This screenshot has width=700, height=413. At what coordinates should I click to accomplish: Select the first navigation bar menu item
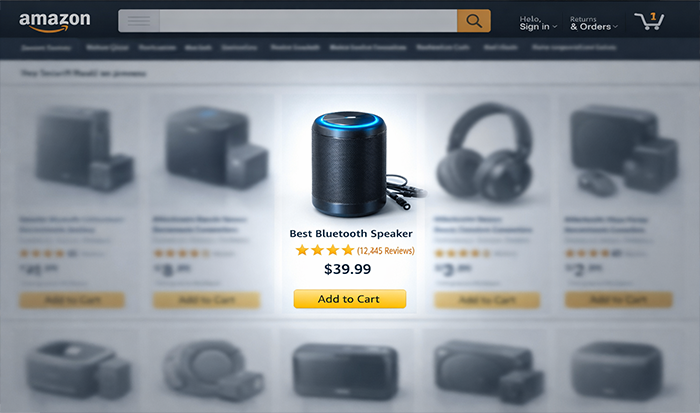(46, 48)
